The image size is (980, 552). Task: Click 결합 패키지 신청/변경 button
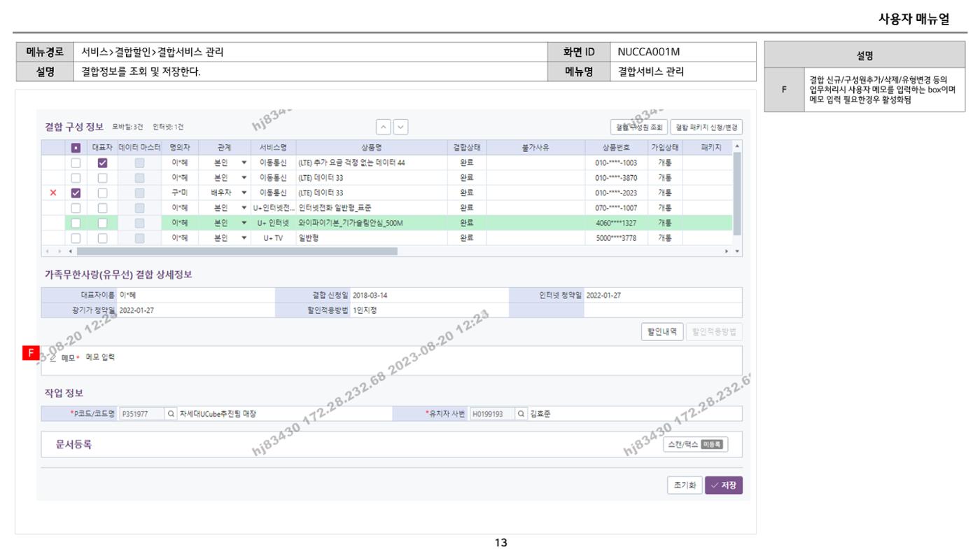[x=706, y=127]
